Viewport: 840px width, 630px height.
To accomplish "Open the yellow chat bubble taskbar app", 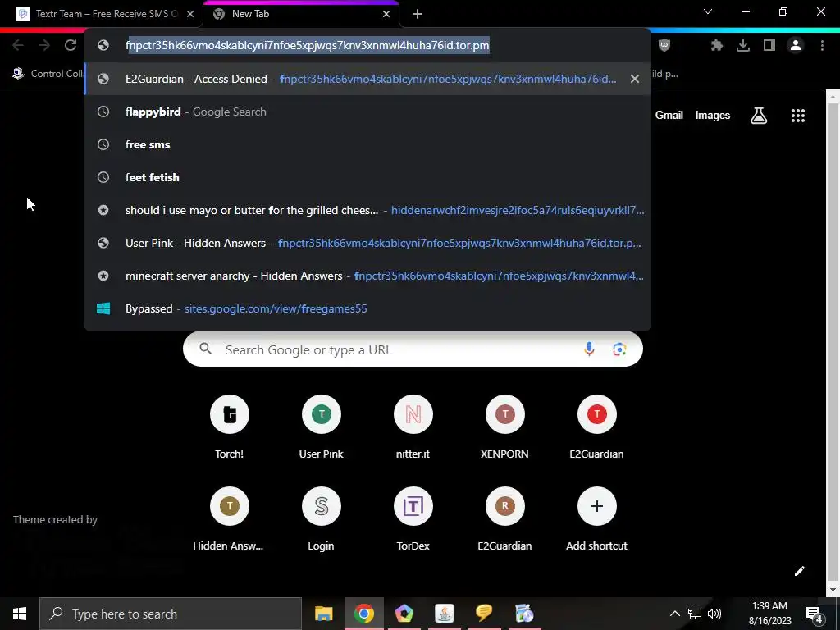I will [x=484, y=614].
